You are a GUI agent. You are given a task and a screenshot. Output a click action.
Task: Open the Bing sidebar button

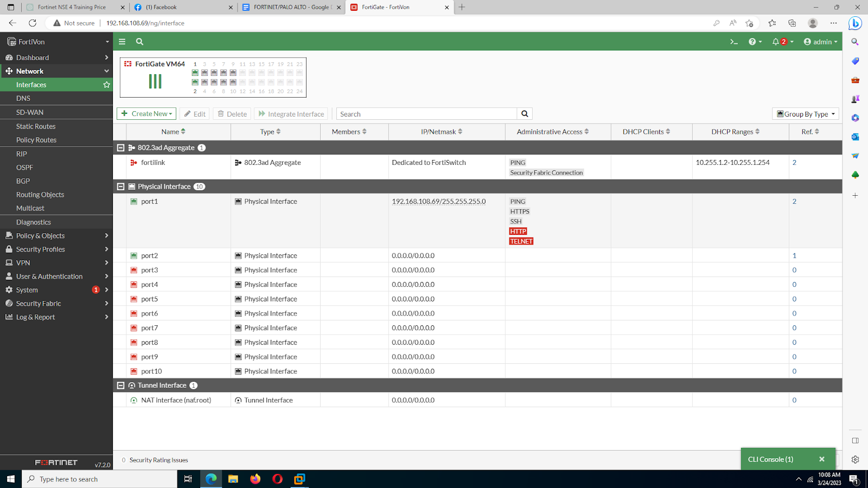856,23
